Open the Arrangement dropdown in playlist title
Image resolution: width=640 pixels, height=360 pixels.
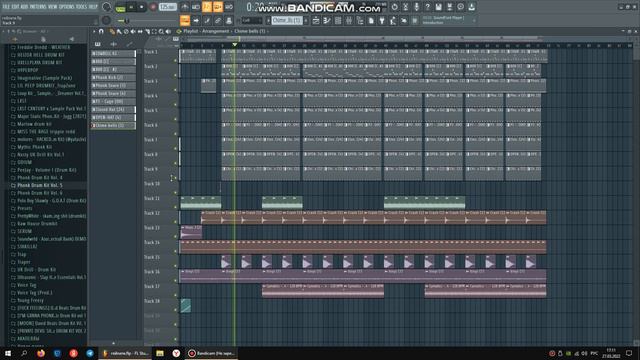pyautogui.click(x=216, y=31)
